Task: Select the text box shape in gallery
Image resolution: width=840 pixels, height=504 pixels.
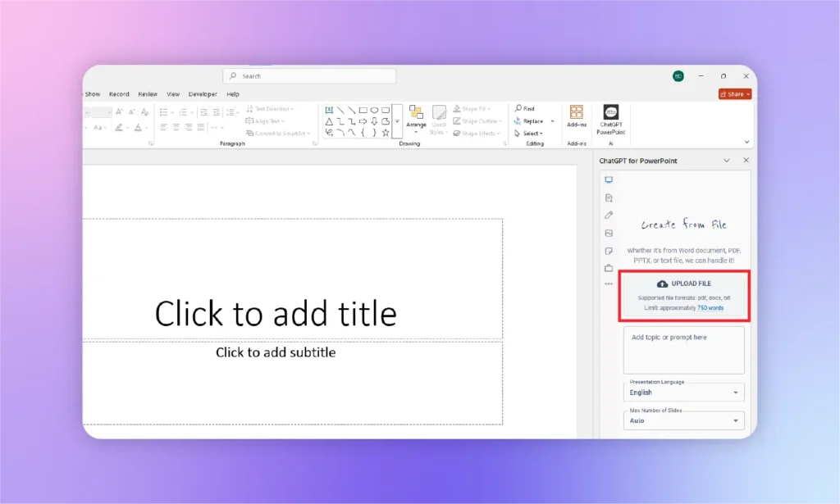Action: click(329, 110)
